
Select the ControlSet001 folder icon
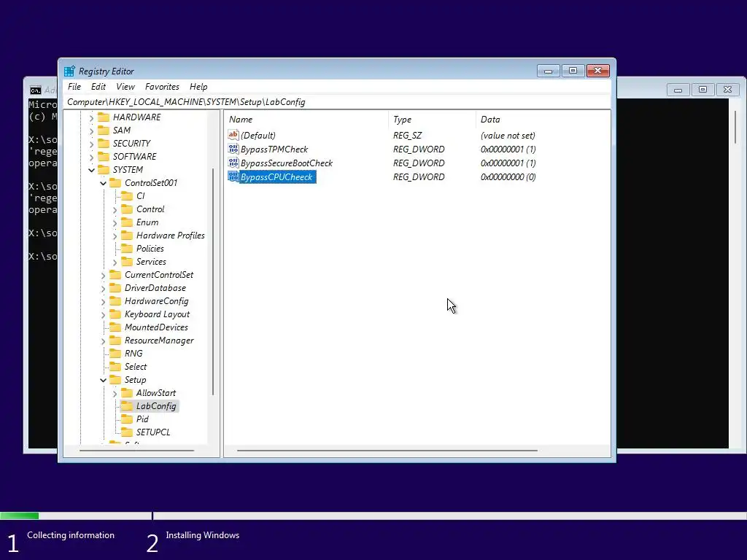click(115, 183)
